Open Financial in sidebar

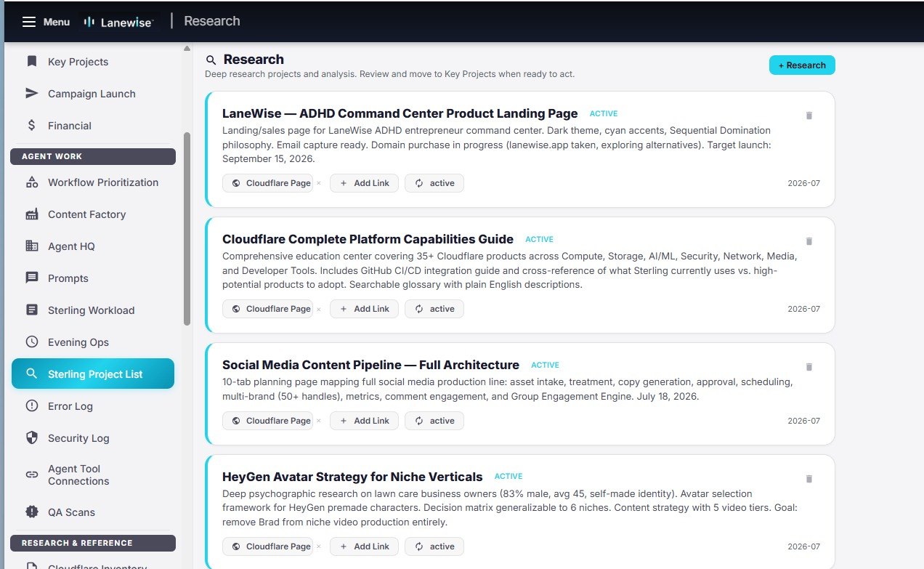93,126
